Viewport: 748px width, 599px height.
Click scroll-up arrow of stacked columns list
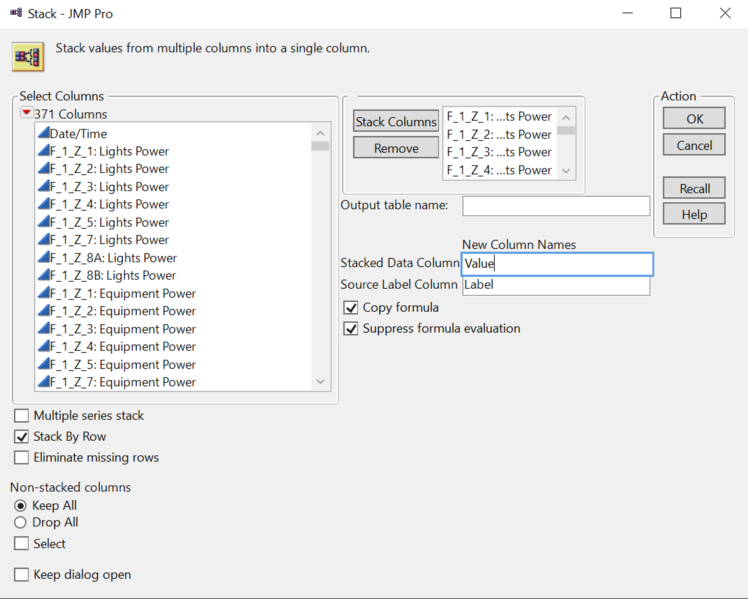click(x=566, y=117)
